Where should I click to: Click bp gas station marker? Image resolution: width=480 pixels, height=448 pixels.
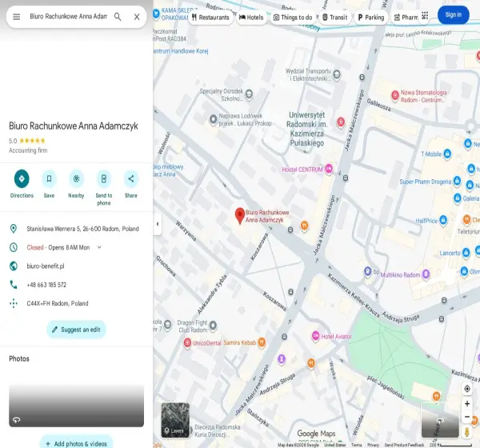click(368, 271)
